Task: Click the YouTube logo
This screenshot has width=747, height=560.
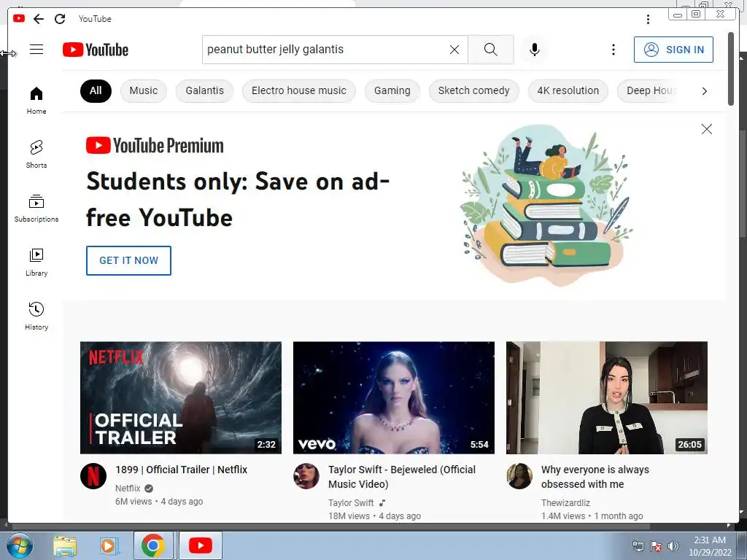Action: click(96, 50)
